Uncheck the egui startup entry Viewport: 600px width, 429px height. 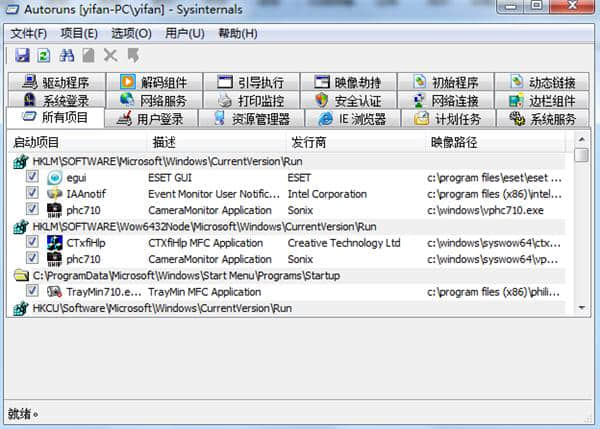coord(32,176)
